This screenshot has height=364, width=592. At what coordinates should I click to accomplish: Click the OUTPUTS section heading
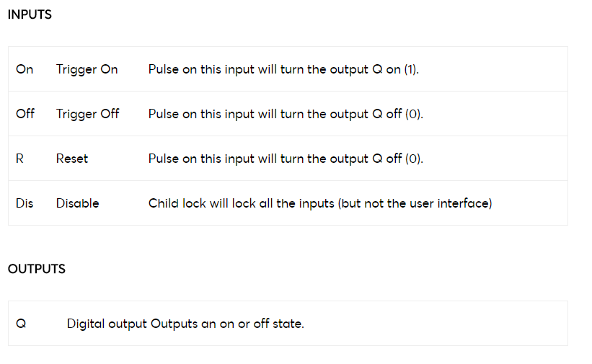click(x=36, y=269)
